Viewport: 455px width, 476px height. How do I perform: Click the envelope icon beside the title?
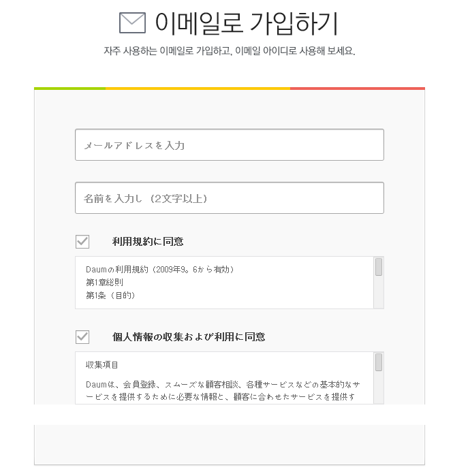[133, 23]
